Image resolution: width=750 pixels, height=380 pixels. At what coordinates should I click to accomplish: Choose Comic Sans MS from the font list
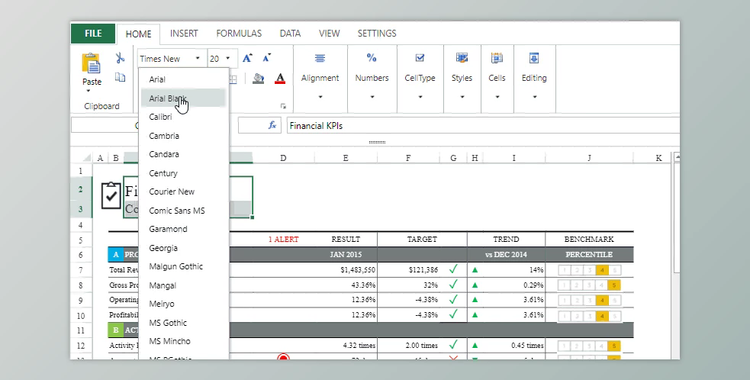tap(183, 211)
